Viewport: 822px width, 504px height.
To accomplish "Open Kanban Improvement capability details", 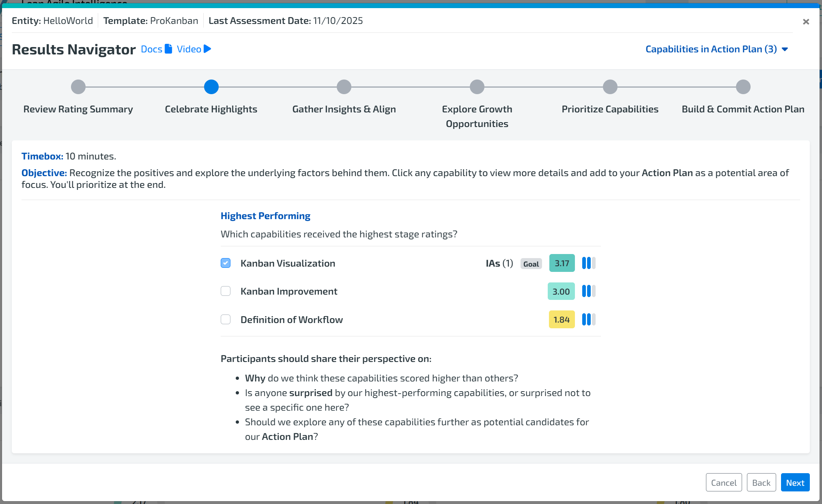I will [x=288, y=291].
